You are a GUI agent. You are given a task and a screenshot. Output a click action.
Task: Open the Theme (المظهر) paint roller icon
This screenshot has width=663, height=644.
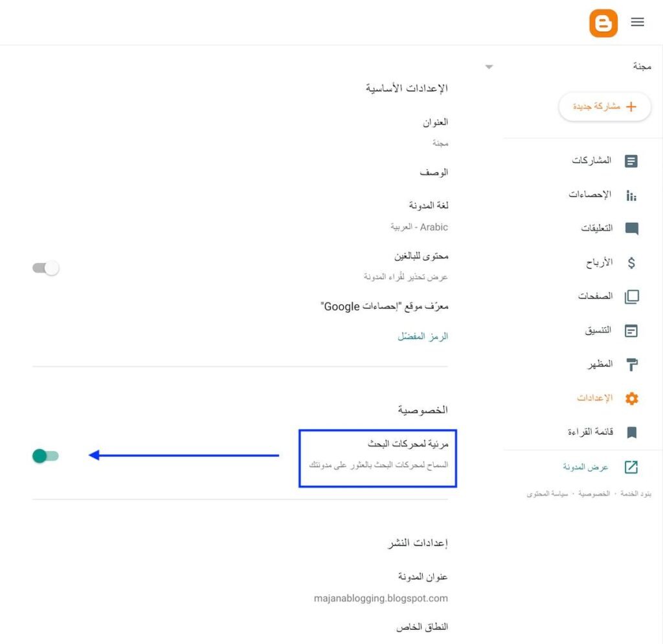(631, 365)
